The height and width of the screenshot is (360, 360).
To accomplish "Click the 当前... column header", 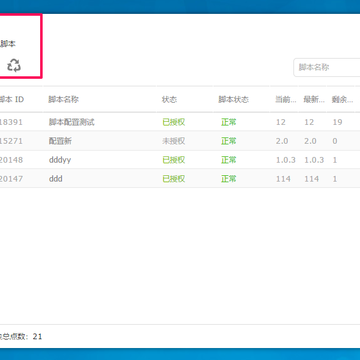I will pos(286,99).
